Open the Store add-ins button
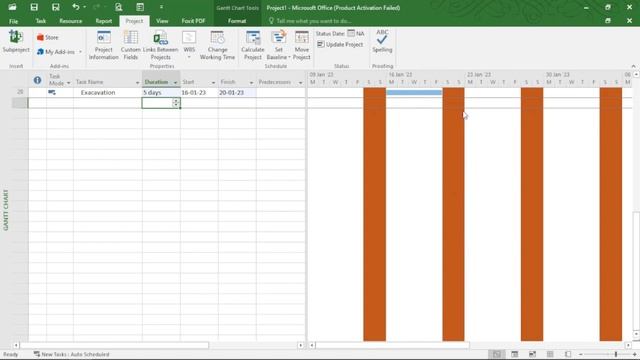The width and height of the screenshot is (640, 360). [x=48, y=38]
